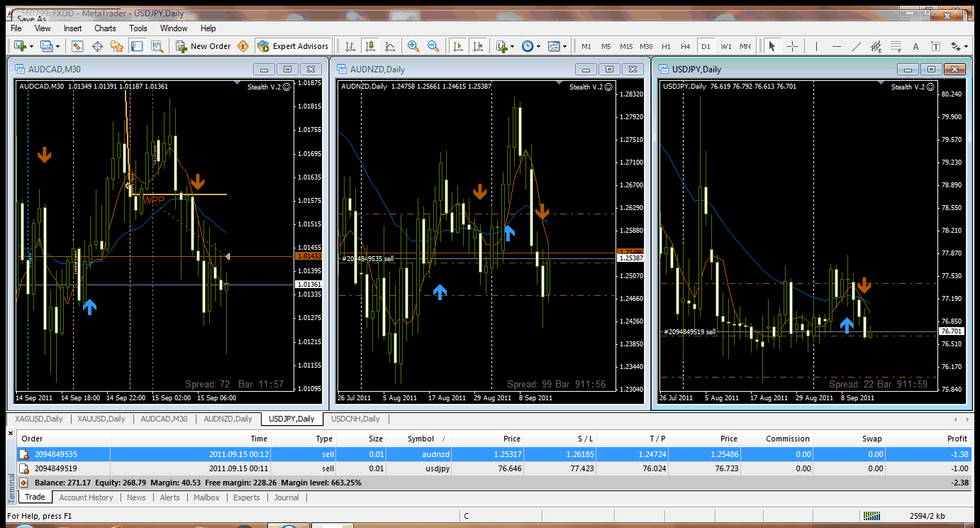Open the Journal terminal tab
The width and height of the screenshot is (980, 528).
point(286,497)
